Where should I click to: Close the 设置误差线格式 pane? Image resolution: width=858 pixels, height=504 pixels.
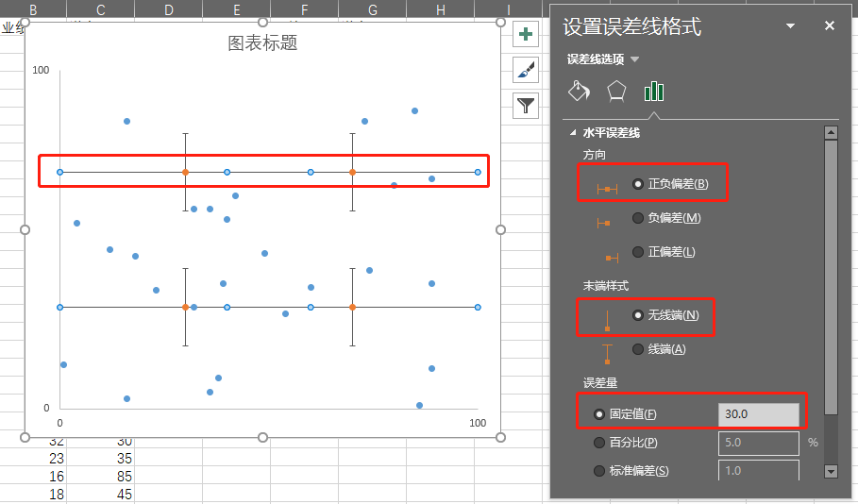pos(830,25)
